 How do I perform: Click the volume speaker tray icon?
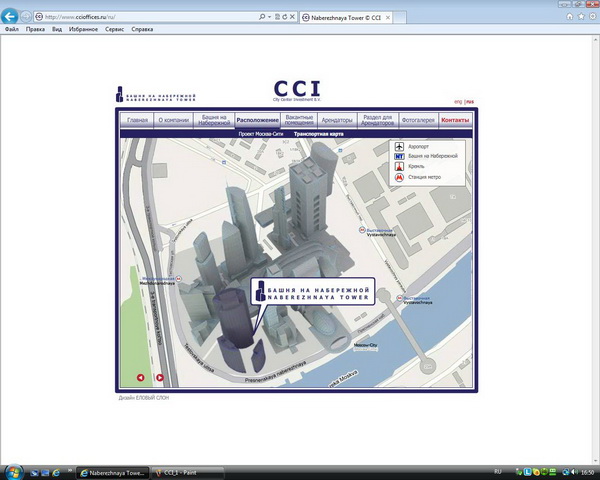pos(574,472)
